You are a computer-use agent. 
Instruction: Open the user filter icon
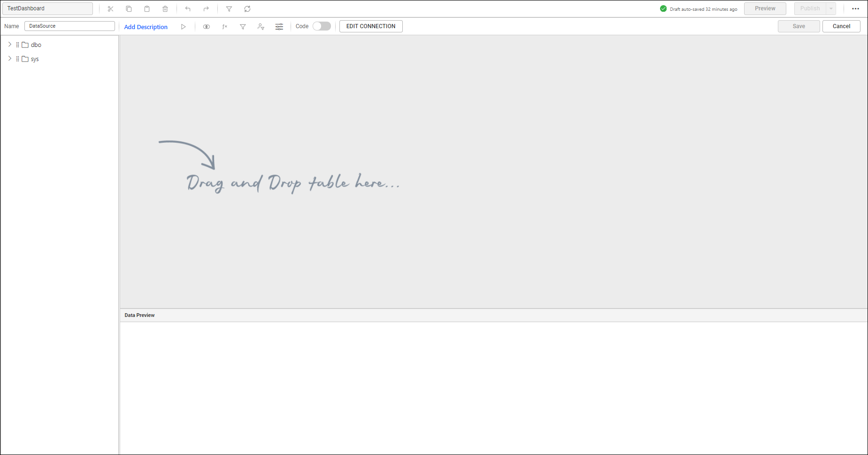click(x=261, y=27)
